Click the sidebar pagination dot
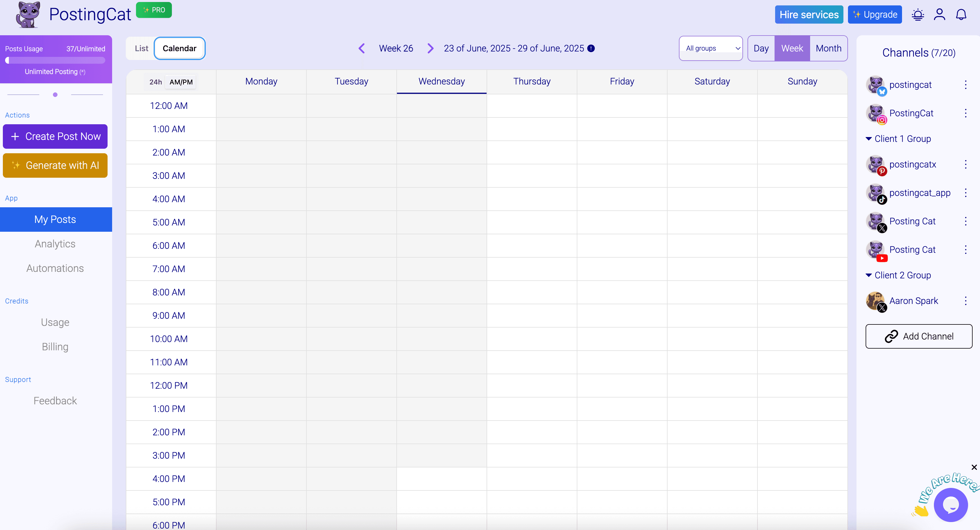This screenshot has height=530, width=980. [x=55, y=95]
